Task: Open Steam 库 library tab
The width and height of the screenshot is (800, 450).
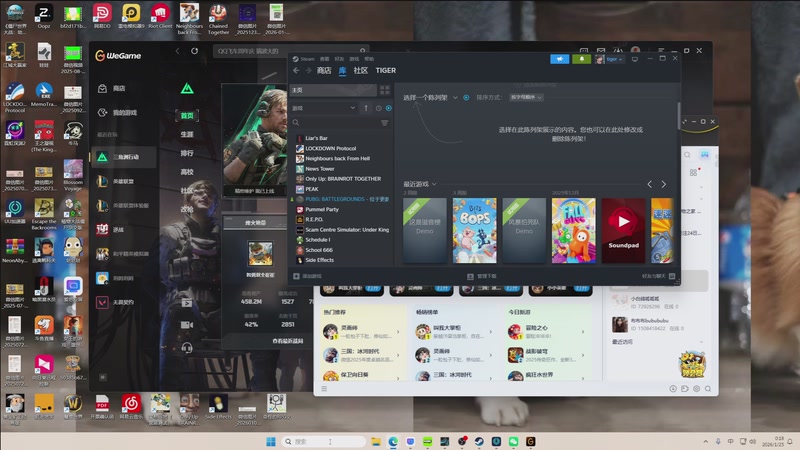Action: click(342, 70)
